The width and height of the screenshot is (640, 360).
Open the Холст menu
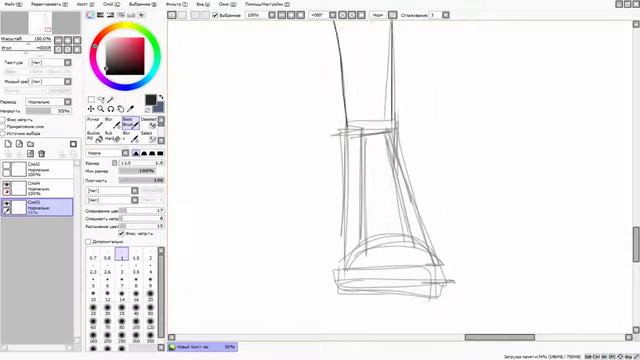pyautogui.click(x=85, y=4)
